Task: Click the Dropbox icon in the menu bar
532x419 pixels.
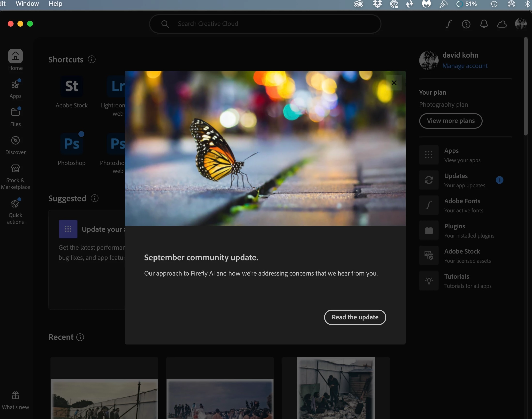Action: point(377,4)
